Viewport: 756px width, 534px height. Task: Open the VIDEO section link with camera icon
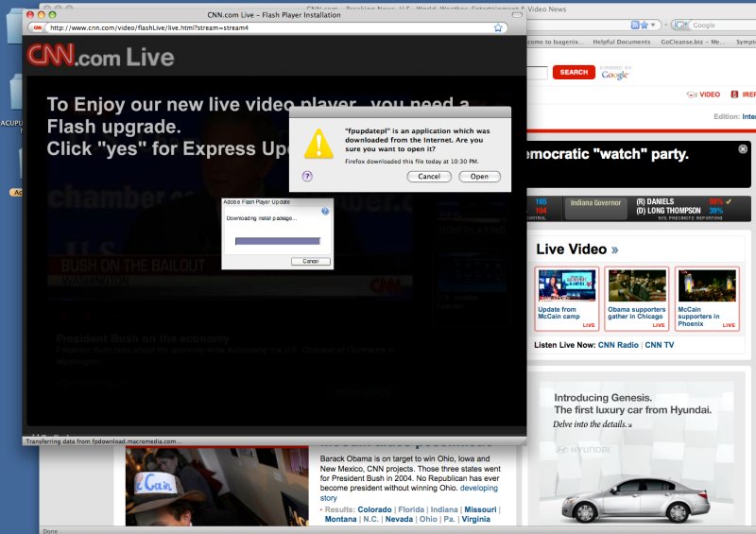pos(703,95)
